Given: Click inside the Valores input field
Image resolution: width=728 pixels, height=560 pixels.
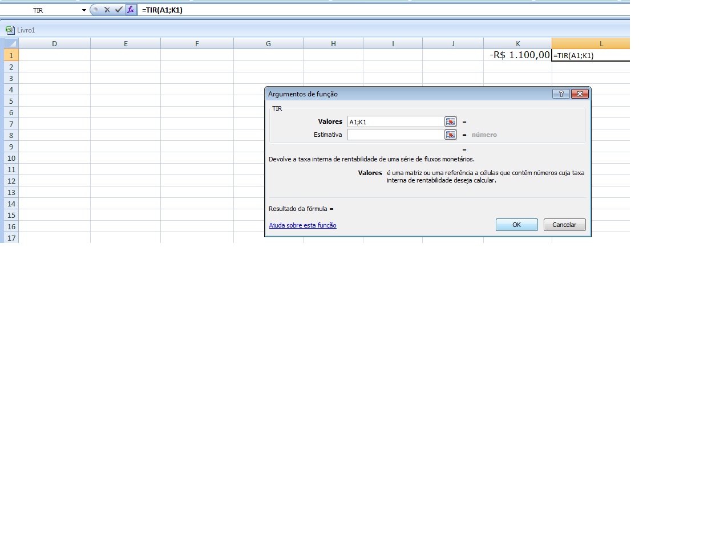Looking at the screenshot, I should [395, 122].
